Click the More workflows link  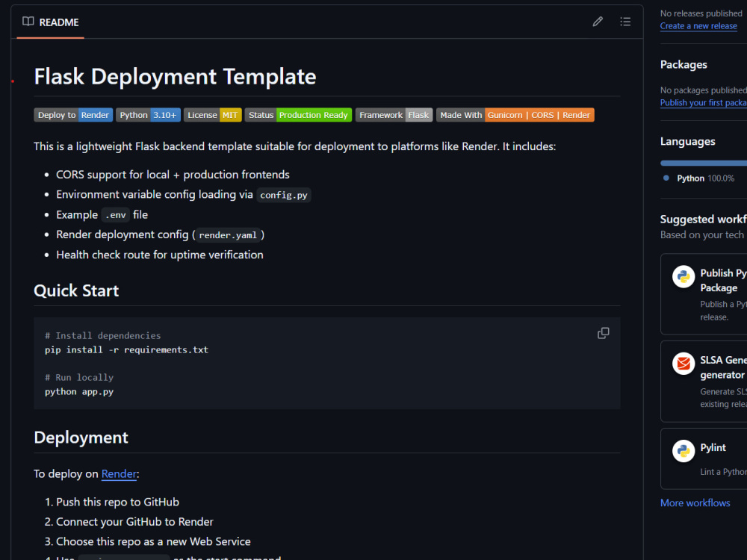(x=695, y=503)
